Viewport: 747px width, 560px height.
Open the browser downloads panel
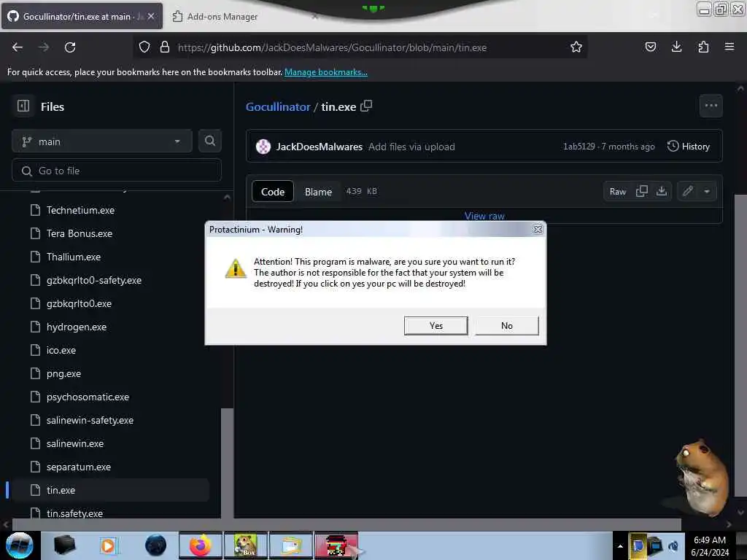[x=676, y=47]
